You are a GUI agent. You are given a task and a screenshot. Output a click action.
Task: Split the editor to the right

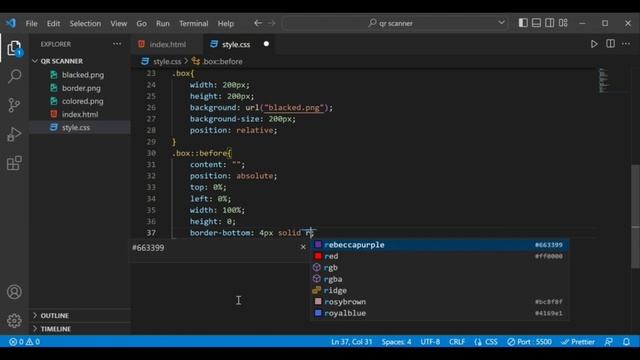pos(610,44)
